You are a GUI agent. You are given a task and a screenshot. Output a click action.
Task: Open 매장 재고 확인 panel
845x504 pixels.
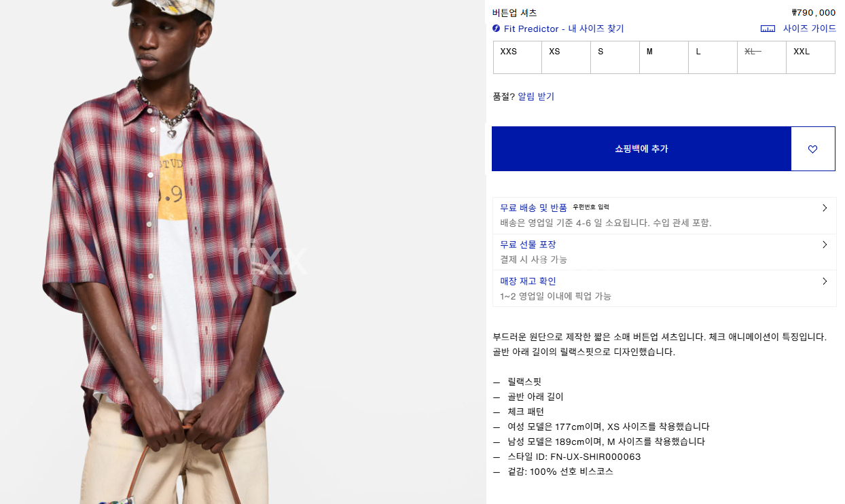[x=664, y=289]
